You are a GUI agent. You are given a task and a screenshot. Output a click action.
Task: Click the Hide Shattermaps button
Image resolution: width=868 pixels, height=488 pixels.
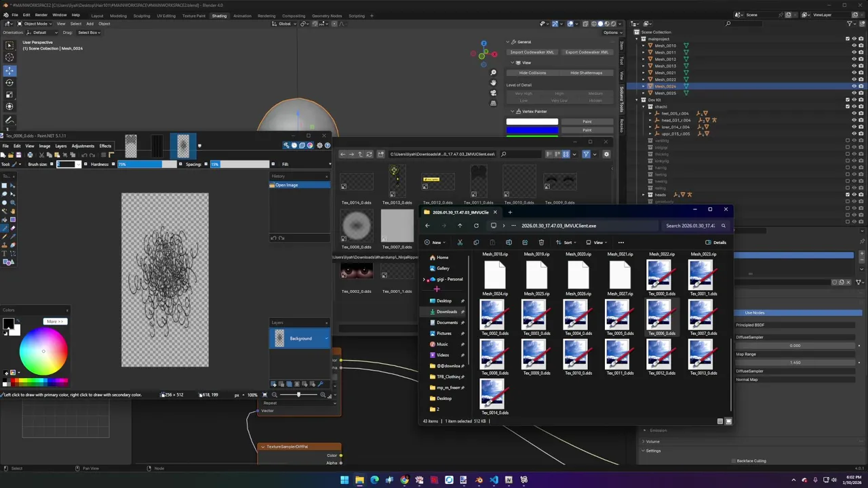click(x=587, y=73)
